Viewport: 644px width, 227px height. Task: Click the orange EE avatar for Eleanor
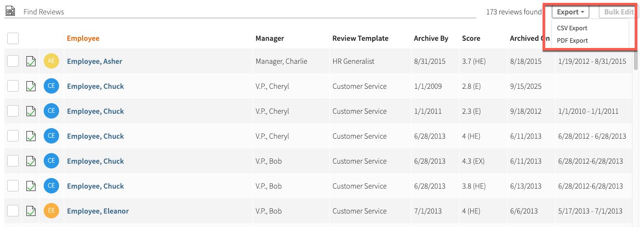pos(51,211)
